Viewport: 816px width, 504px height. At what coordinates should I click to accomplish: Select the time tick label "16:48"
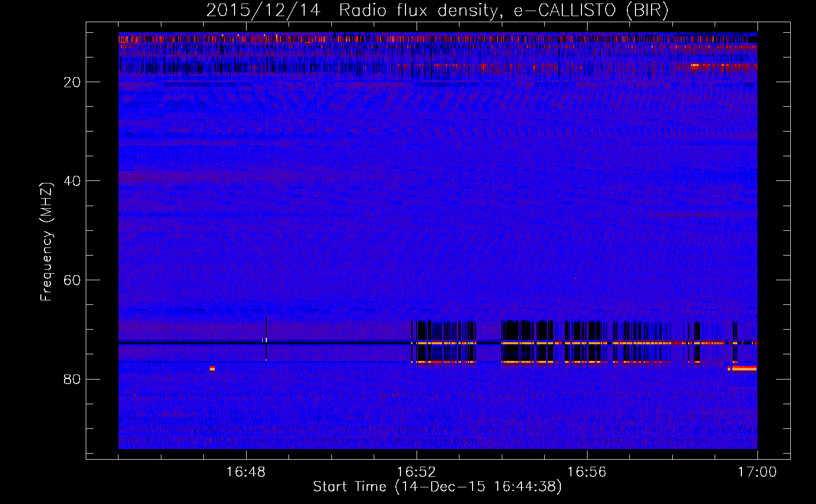tap(246, 472)
